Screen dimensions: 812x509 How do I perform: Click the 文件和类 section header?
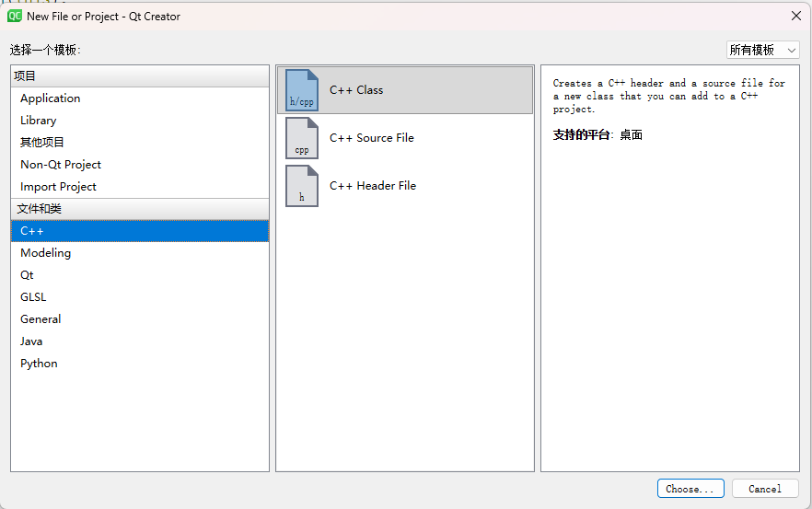[x=140, y=209]
